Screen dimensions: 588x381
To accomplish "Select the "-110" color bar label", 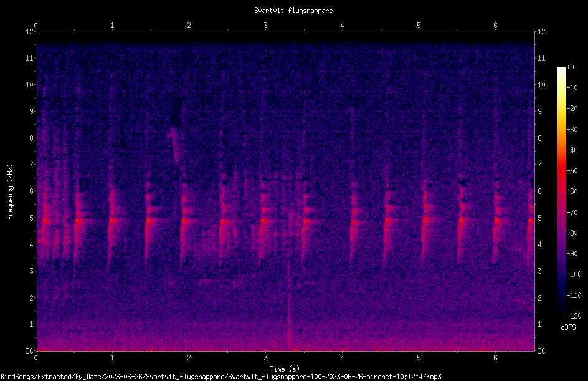I will 574,296.
